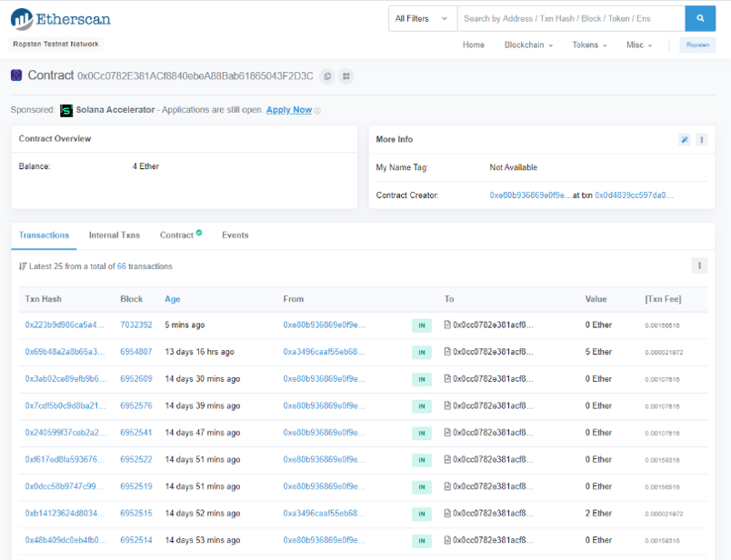The width and height of the screenshot is (731, 560).
Task: Open the QR code icon beside the address
Action: 346,76
